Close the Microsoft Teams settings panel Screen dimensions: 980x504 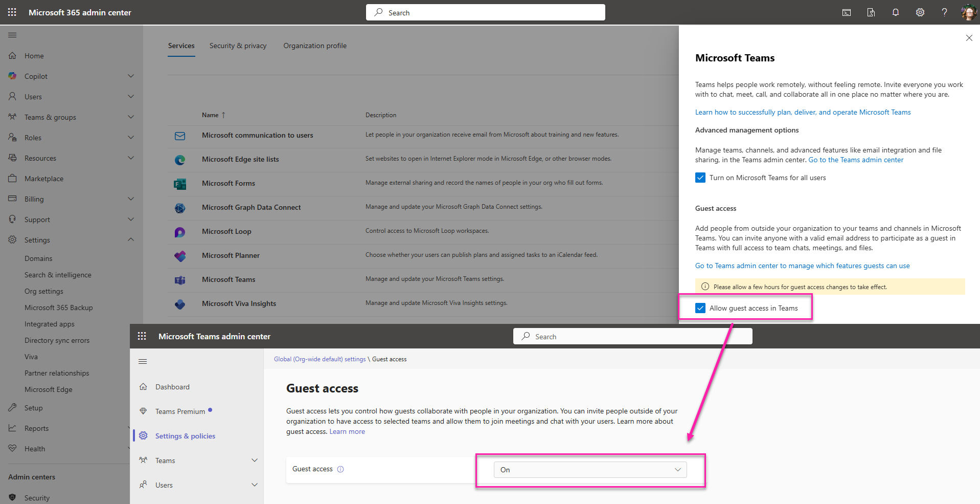click(969, 38)
